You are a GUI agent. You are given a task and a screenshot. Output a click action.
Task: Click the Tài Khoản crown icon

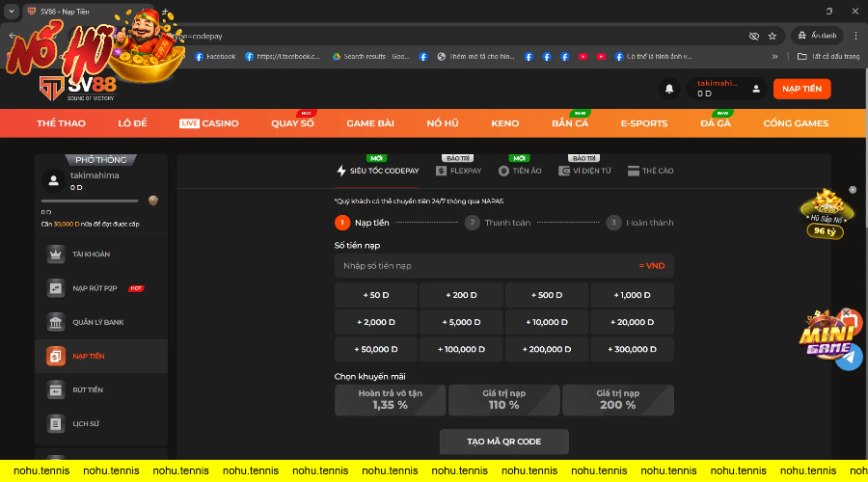(x=56, y=254)
